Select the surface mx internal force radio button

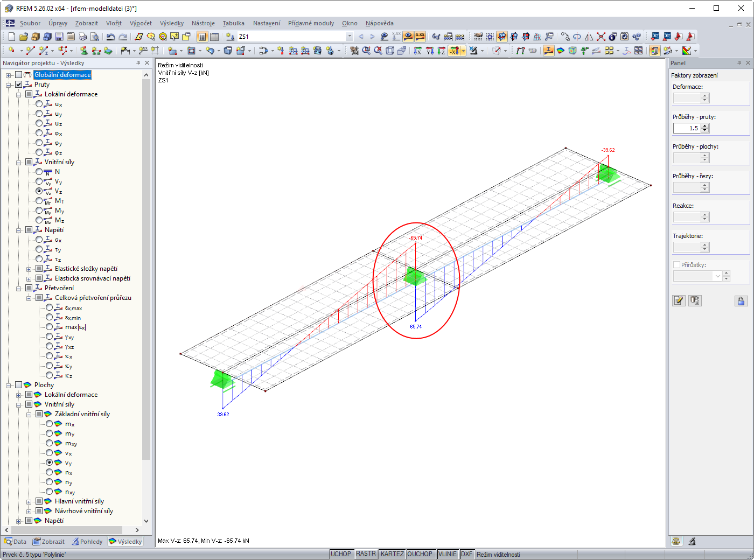click(x=49, y=424)
